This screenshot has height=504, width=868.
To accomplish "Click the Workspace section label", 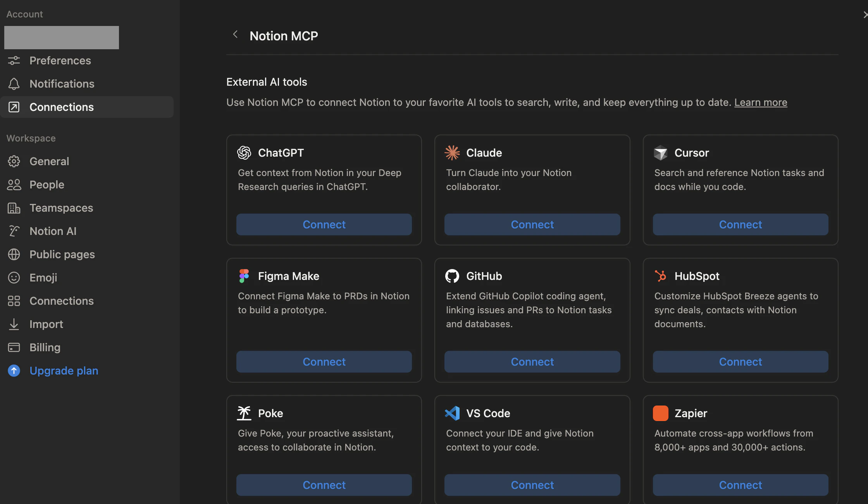I will coord(31,138).
